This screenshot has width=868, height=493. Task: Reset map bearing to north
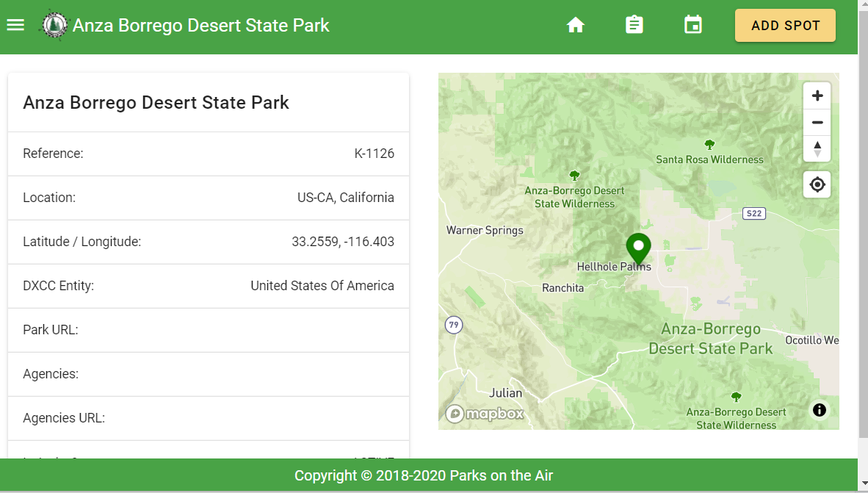pyautogui.click(x=817, y=148)
